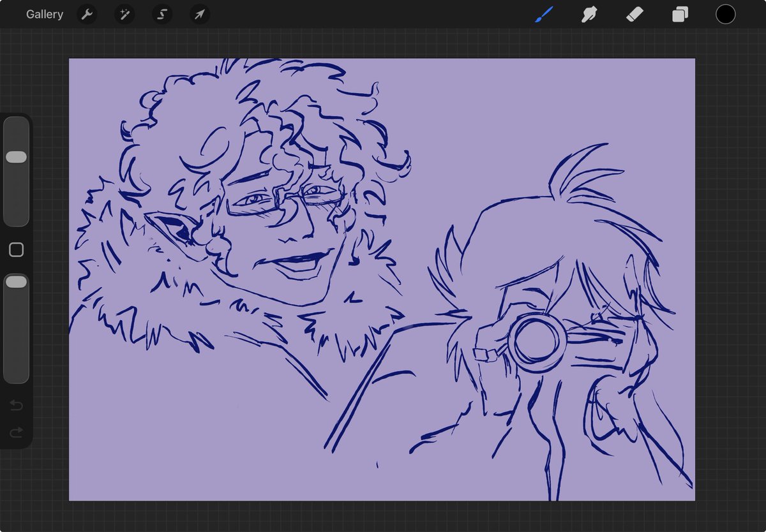
Task: Open the Adjustments magic wand menu
Action: (x=124, y=14)
